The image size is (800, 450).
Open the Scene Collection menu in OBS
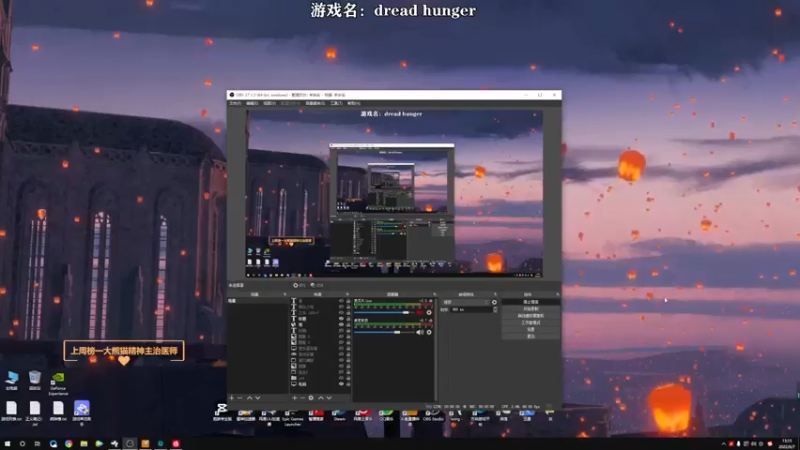(x=315, y=103)
